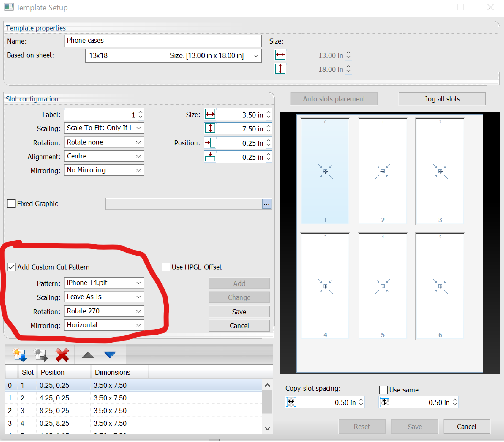The width and height of the screenshot is (504, 442).
Task: Click the Slot column header
Action: click(x=28, y=372)
